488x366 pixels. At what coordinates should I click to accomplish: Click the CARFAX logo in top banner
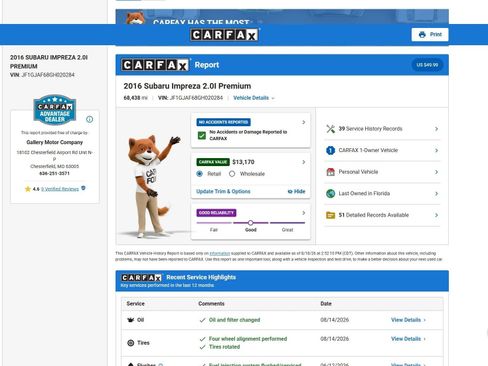[224, 35]
